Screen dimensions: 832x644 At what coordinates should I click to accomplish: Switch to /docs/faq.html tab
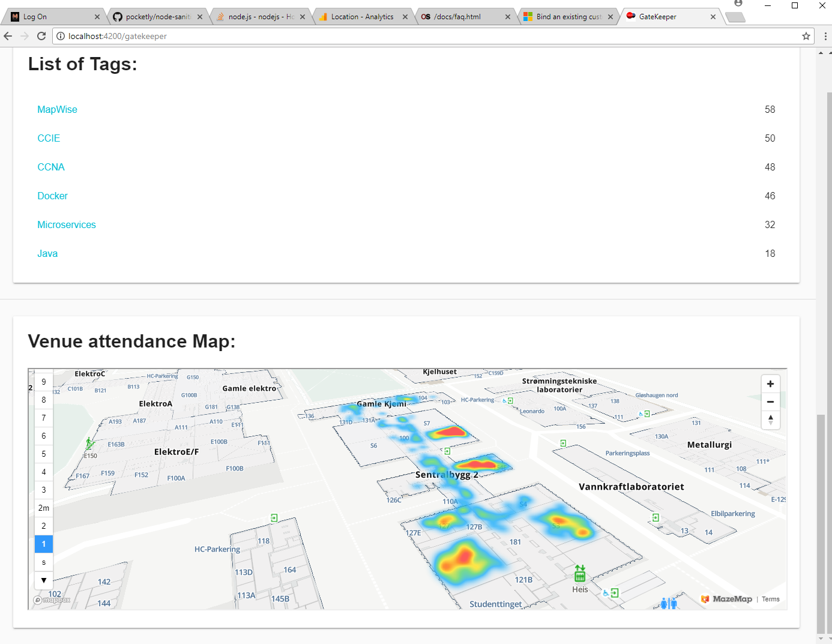[x=466, y=17]
